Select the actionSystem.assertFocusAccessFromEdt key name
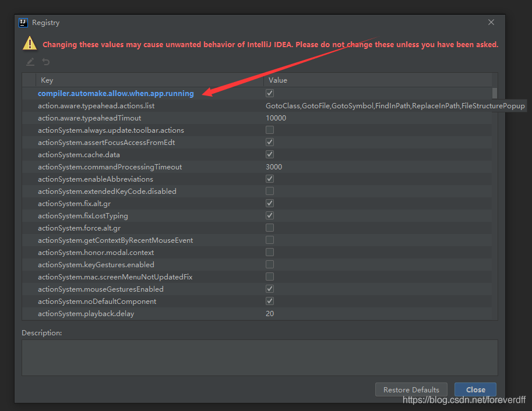 coord(106,143)
